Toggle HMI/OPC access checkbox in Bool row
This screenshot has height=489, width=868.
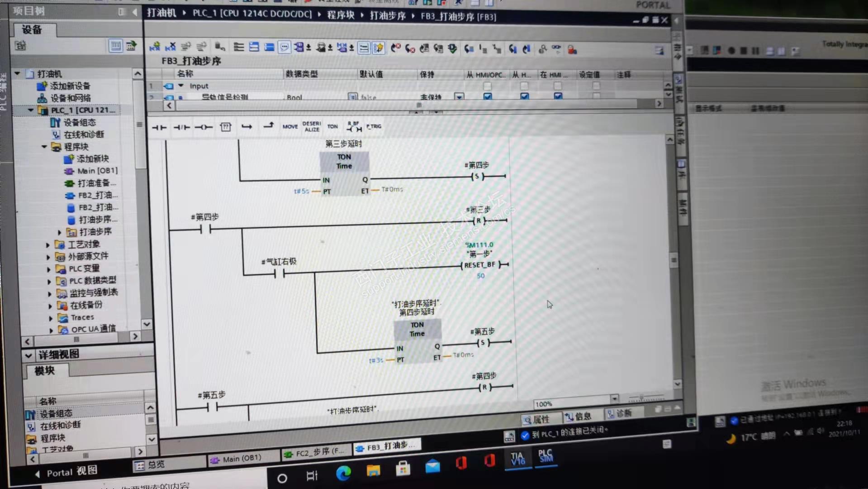(x=488, y=96)
